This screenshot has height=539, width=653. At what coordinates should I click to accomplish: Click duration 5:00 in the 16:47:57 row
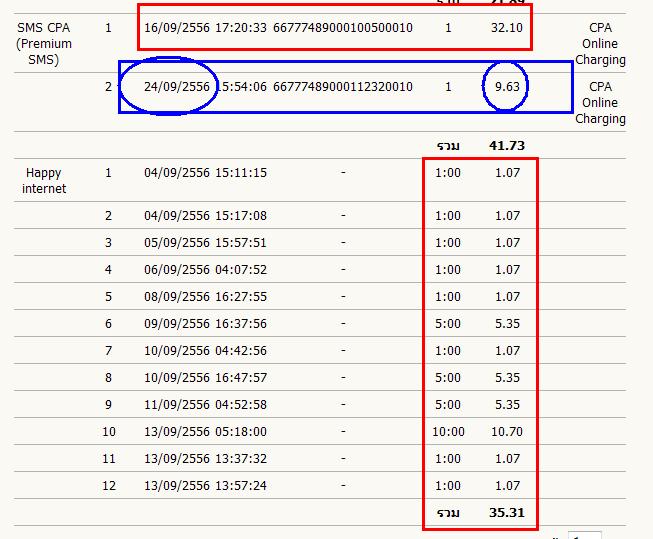coord(448,377)
